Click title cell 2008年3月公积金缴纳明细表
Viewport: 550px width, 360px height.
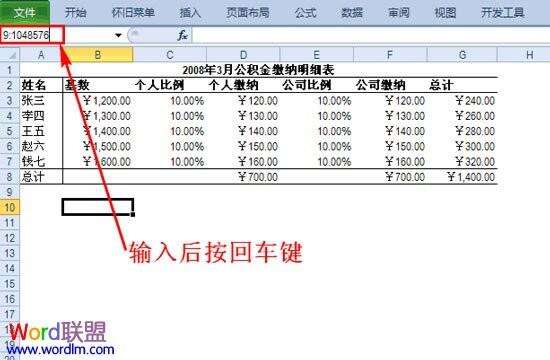pyautogui.click(x=259, y=70)
